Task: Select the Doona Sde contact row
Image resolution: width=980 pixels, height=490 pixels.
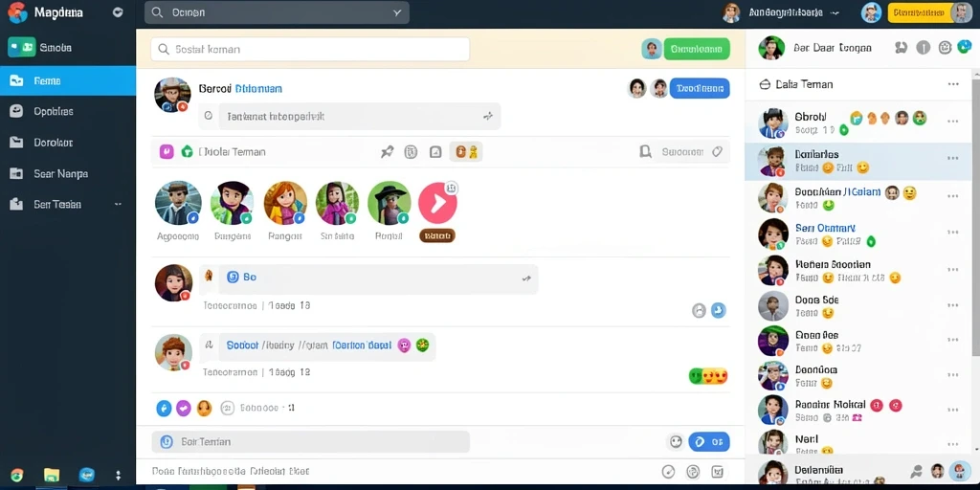Action: click(x=858, y=306)
